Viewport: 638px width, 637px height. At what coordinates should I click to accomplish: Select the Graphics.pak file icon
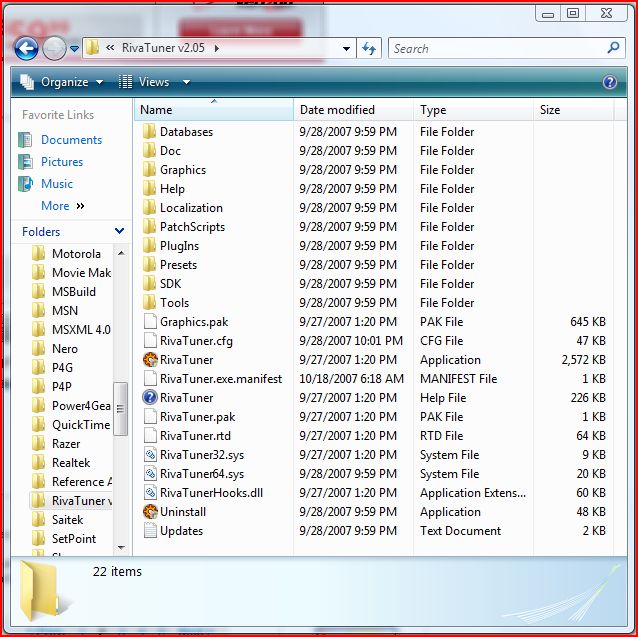pos(150,321)
